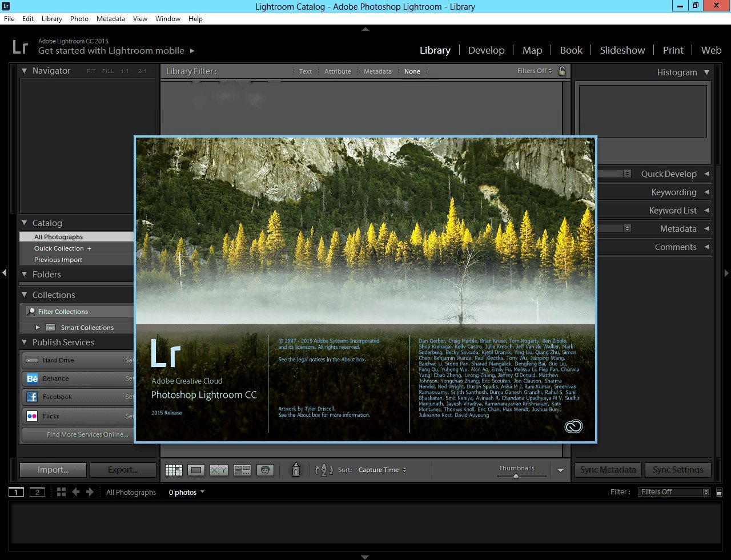
Task: Open toolbar content dropdown triangle
Action: click(x=560, y=470)
